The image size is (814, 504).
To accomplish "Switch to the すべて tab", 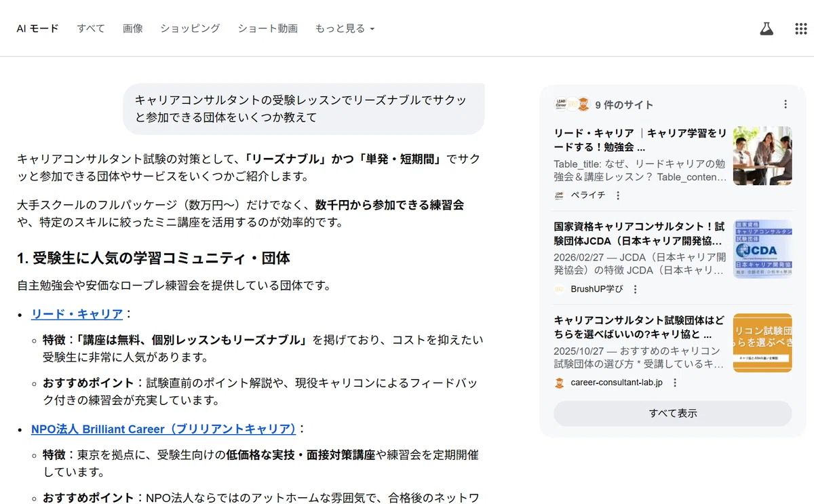I will click(x=91, y=28).
